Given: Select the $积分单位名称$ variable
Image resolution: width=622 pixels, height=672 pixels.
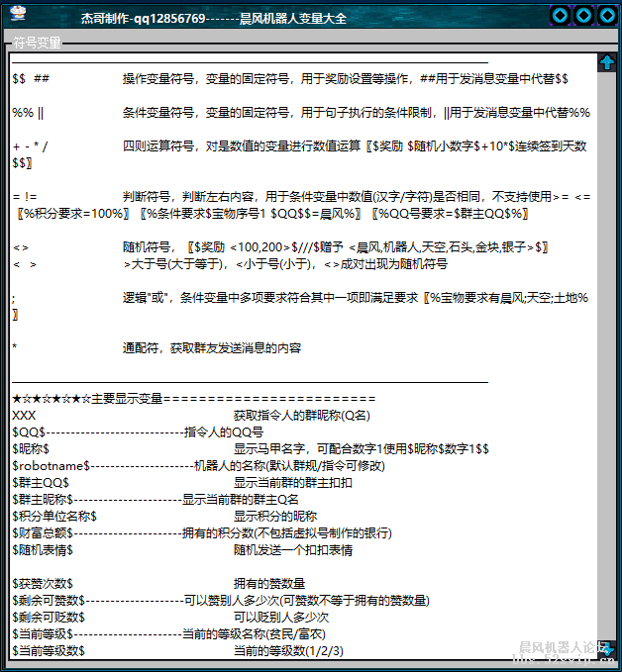Looking at the screenshot, I should pos(54,517).
